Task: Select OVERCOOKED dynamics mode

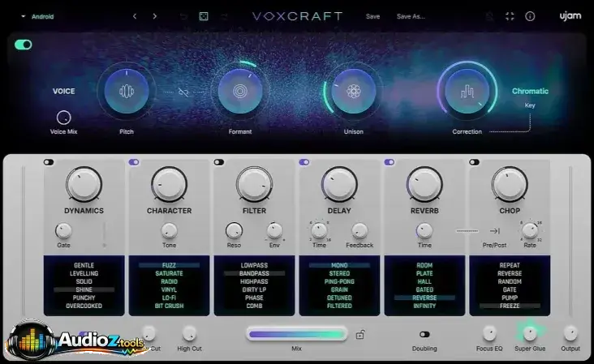Action: pos(84,306)
